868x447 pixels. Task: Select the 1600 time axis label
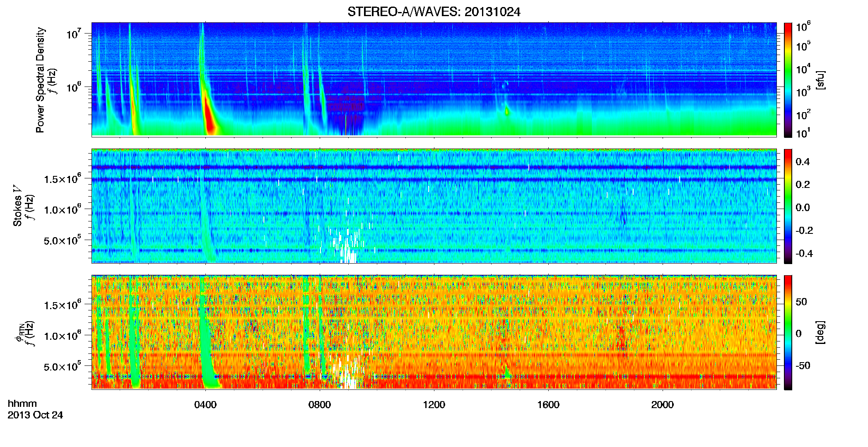click(548, 405)
